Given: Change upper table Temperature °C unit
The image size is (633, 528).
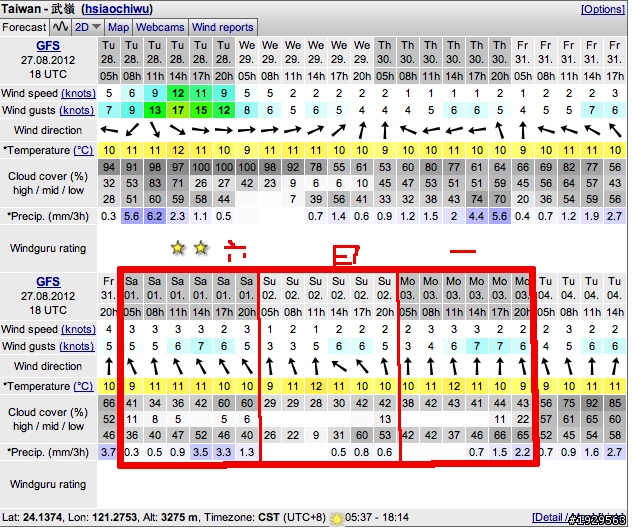Looking at the screenshot, I should [83, 151].
